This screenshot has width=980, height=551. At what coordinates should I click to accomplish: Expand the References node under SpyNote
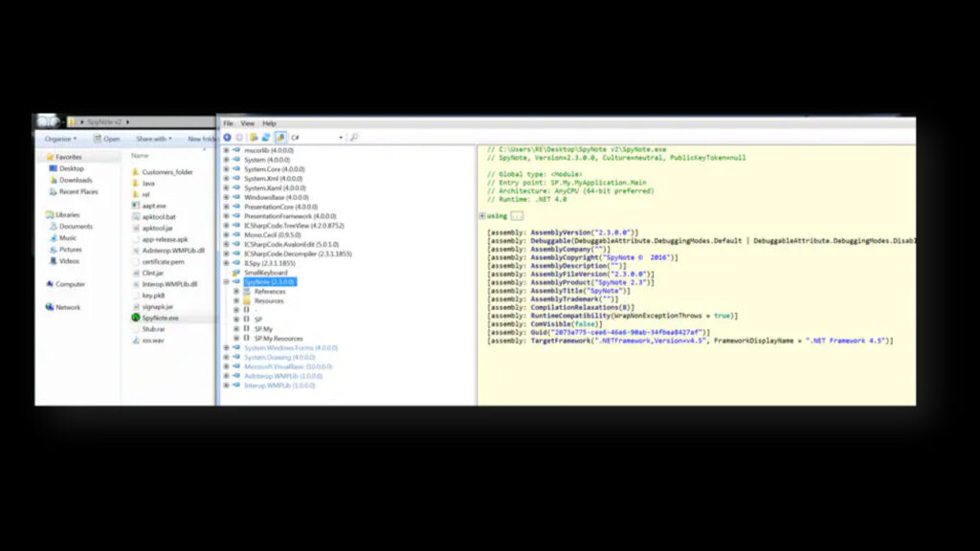(236, 292)
